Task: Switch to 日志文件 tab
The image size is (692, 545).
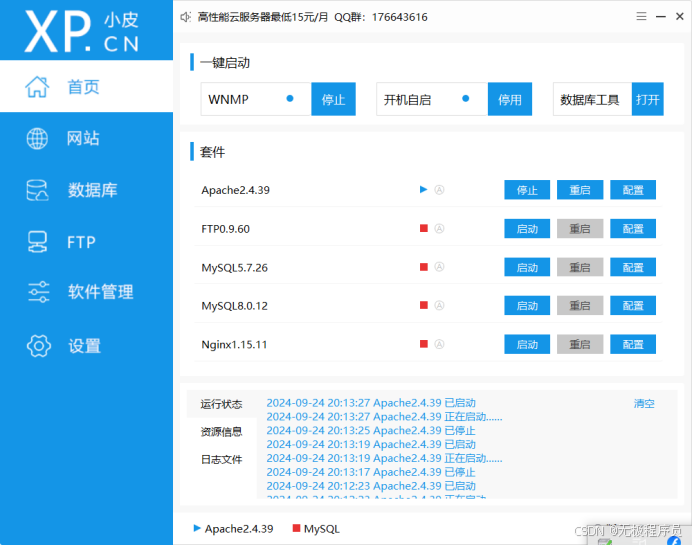Action: [222, 459]
